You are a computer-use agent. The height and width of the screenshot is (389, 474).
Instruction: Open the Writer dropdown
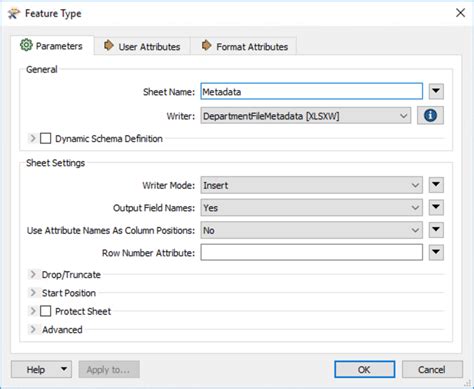coord(305,116)
